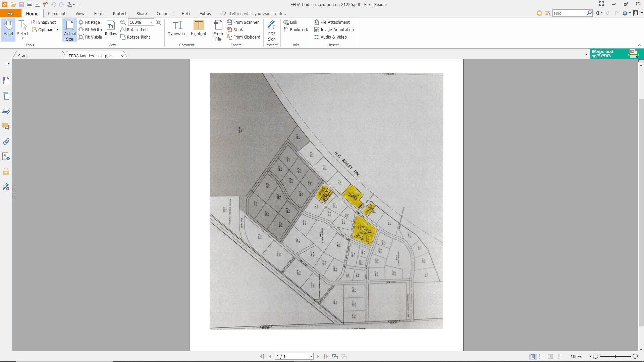Expand the zoom percentage dropdown
This screenshot has height=362, width=644.
click(x=152, y=22)
